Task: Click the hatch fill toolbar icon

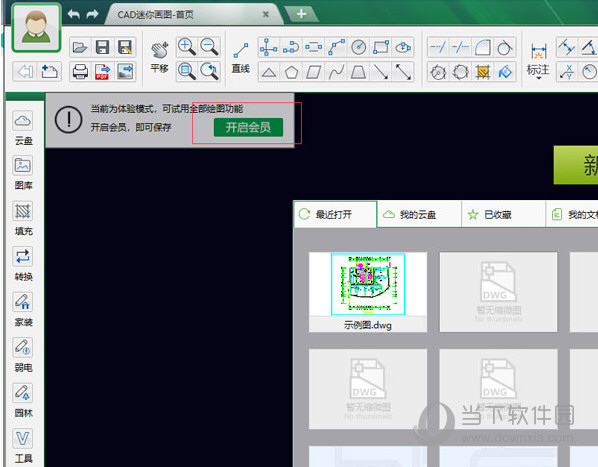Action: [482, 72]
